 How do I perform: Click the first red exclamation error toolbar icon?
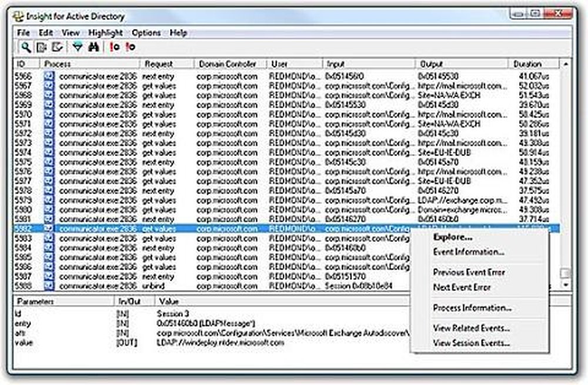(x=115, y=47)
